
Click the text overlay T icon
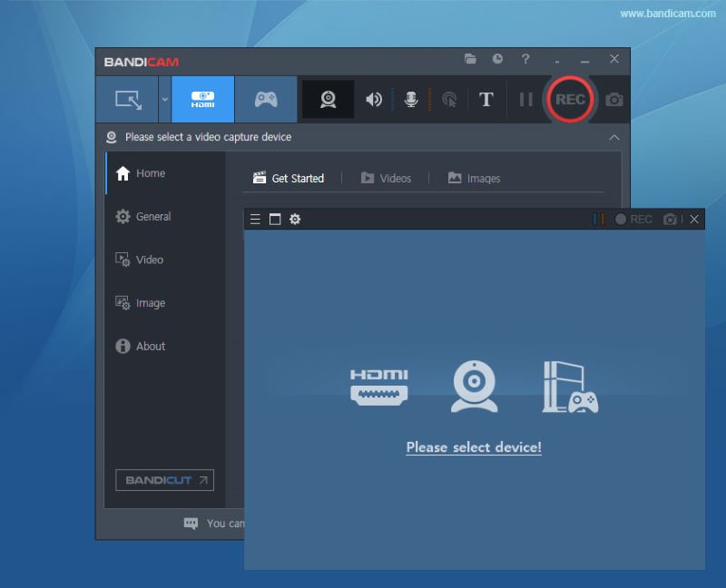[486, 100]
